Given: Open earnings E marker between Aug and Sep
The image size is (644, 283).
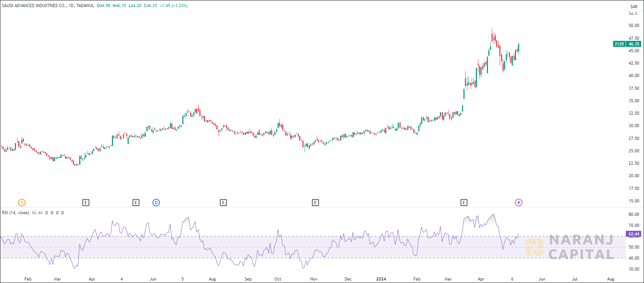Looking at the screenshot, I should tap(223, 203).
